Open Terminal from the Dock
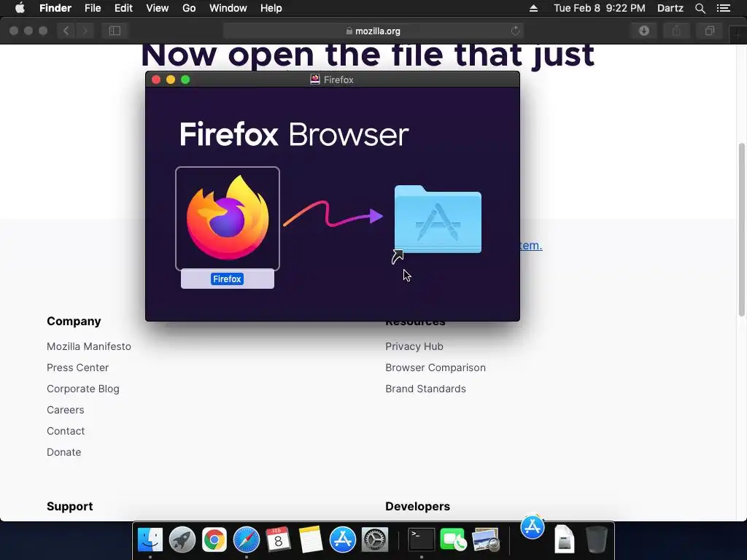 [422, 540]
